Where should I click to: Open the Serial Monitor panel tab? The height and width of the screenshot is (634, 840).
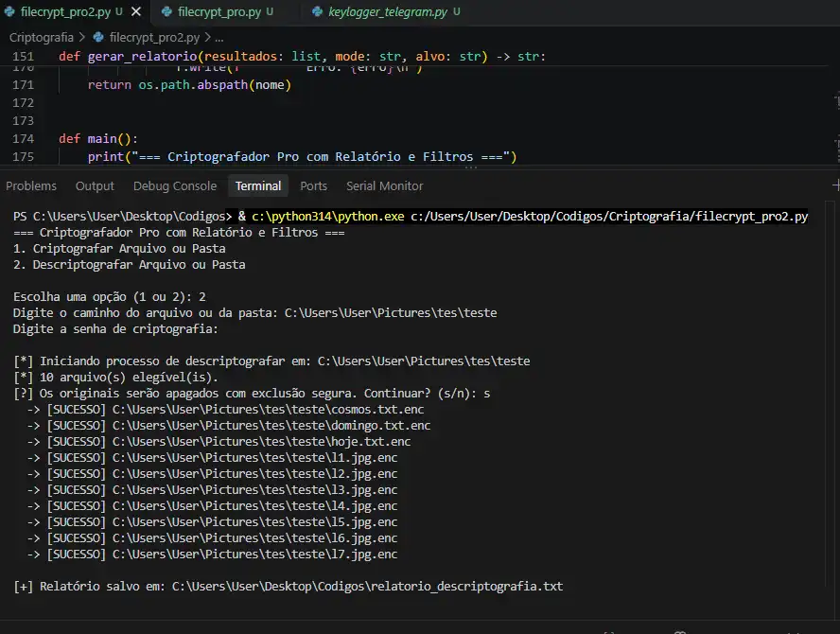tap(385, 186)
